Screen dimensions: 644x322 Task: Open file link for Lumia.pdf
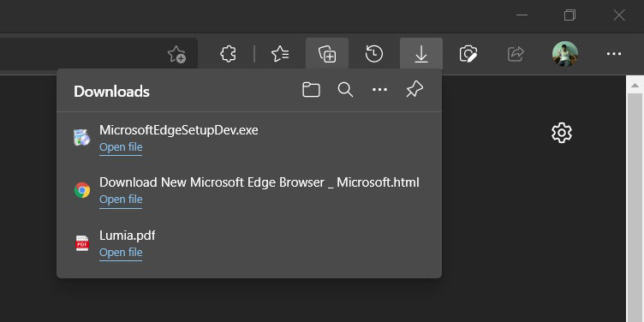coord(121,253)
